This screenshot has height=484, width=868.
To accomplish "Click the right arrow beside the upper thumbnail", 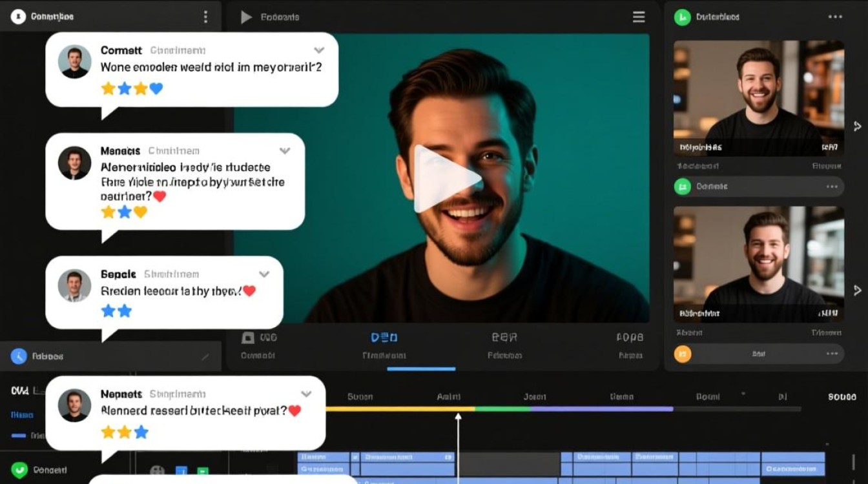I will [857, 126].
